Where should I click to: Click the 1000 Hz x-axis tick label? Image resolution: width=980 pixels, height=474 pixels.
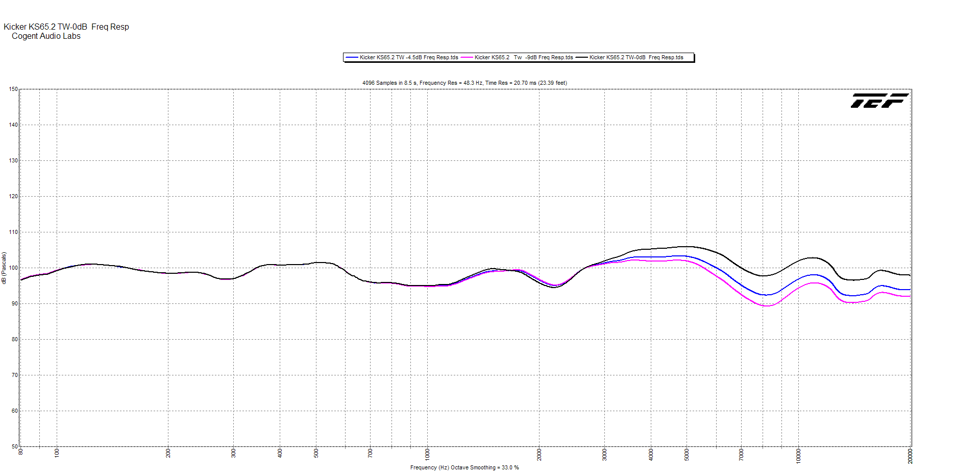(x=428, y=454)
